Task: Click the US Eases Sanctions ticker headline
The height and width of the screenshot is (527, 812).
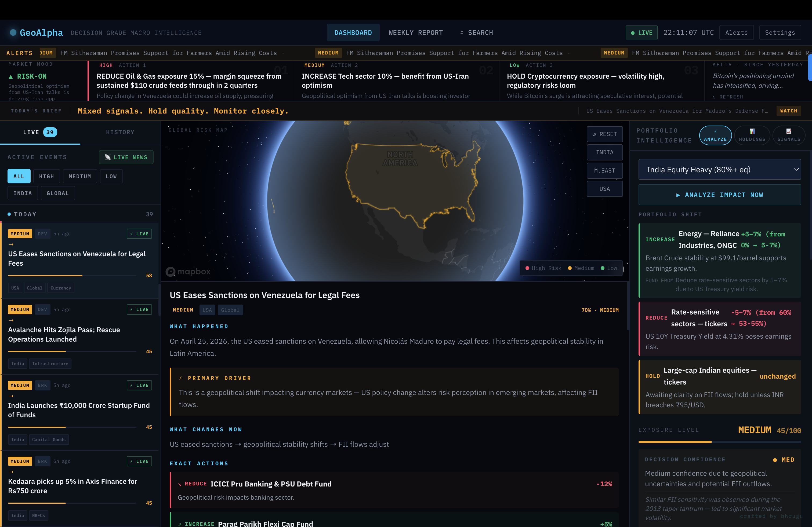Action: (677, 111)
